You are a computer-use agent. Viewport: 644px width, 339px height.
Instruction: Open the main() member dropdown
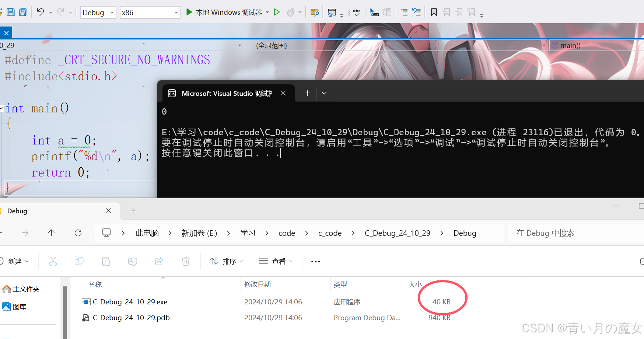tap(597, 45)
